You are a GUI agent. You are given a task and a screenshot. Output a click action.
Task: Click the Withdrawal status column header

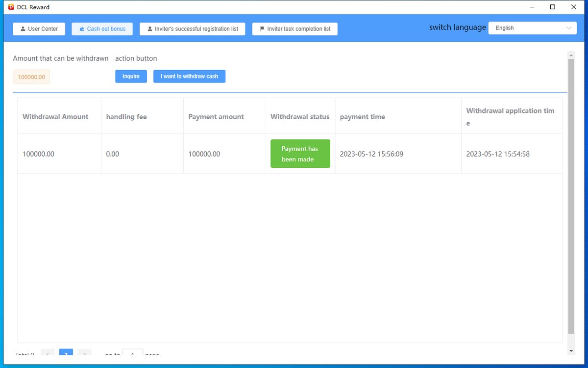click(x=300, y=117)
